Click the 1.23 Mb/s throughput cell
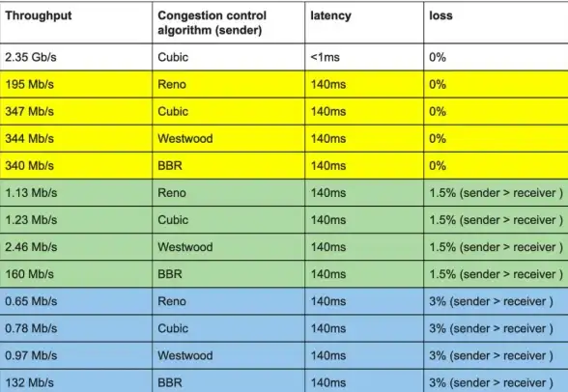 pos(76,220)
